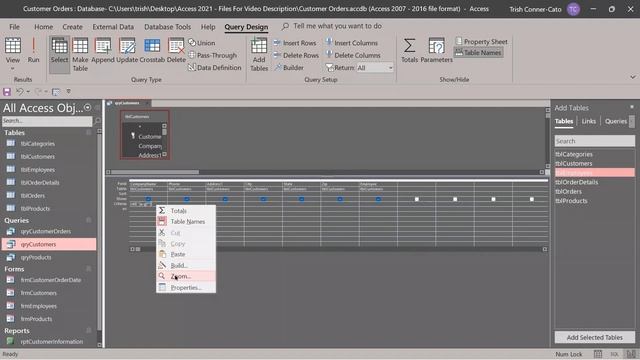
Task: Open query Parameters dialog
Action: pos(436,51)
